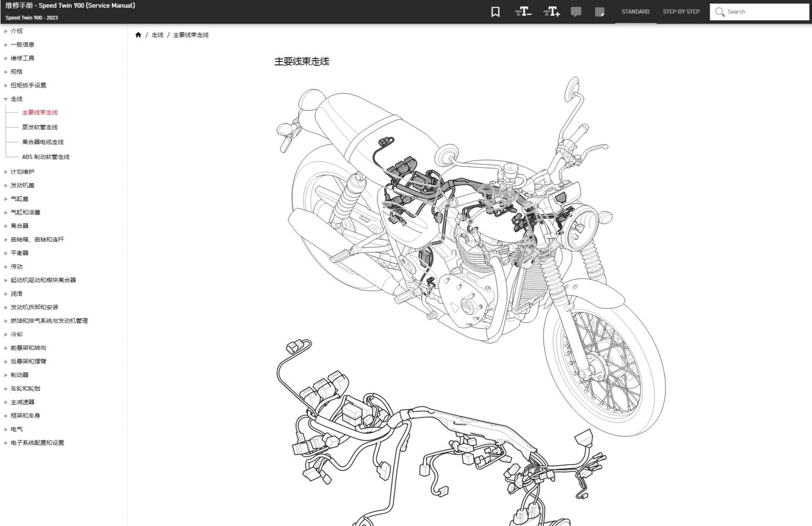
Task: Go to home via breadcrumb house icon
Action: coord(138,35)
